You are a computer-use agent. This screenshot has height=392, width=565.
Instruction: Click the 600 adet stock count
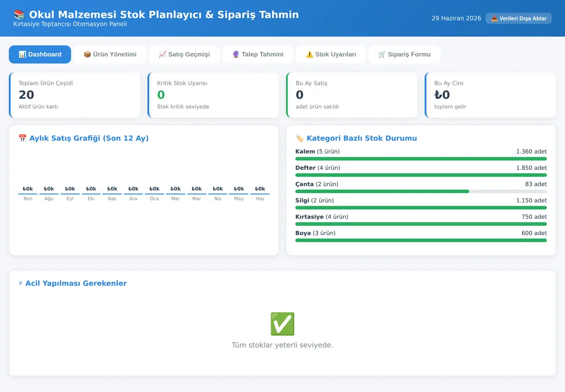(x=533, y=233)
